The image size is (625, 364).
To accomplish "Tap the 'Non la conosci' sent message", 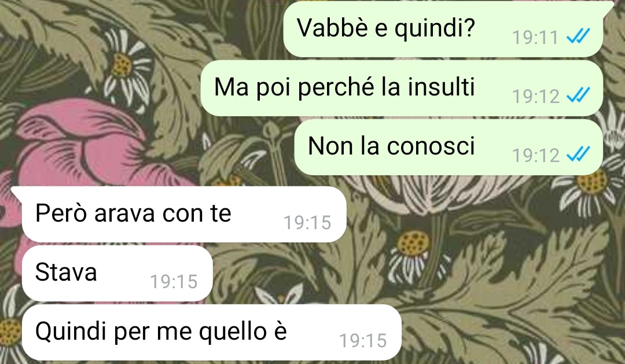I will pyautogui.click(x=448, y=147).
